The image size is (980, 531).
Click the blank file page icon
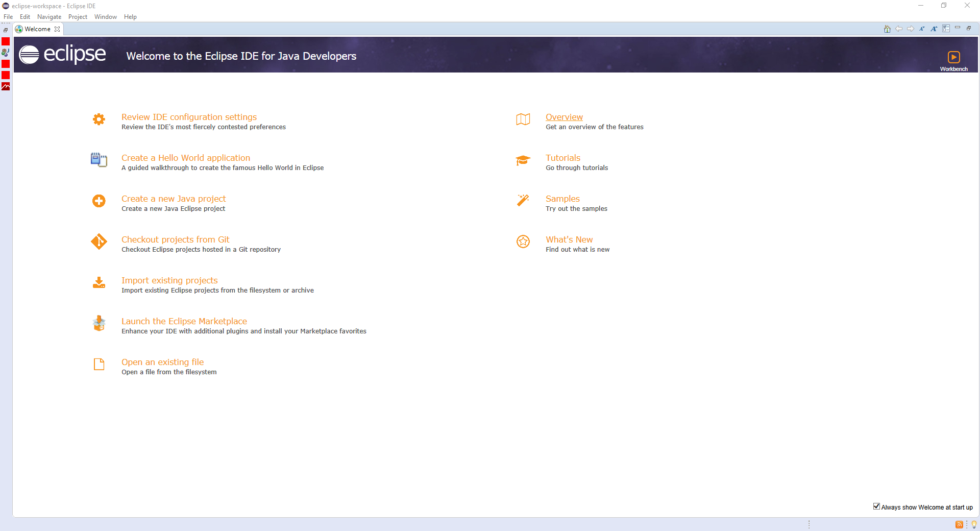tap(99, 364)
